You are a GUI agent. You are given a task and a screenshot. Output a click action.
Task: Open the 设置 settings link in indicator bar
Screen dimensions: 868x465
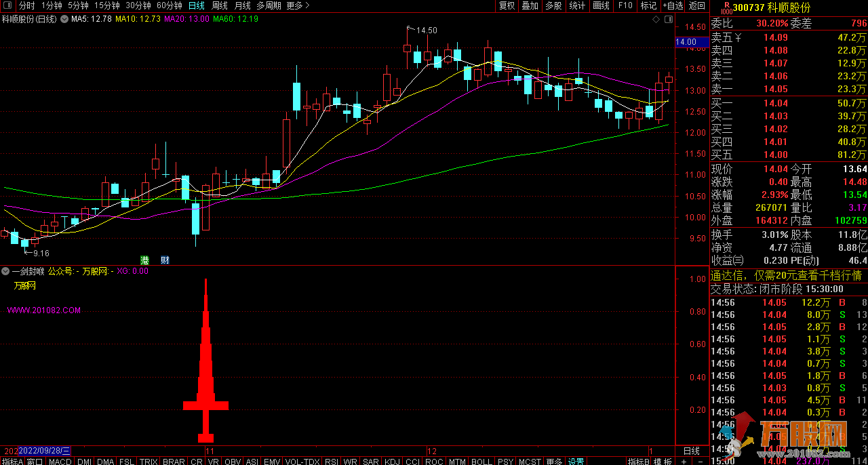click(x=576, y=461)
